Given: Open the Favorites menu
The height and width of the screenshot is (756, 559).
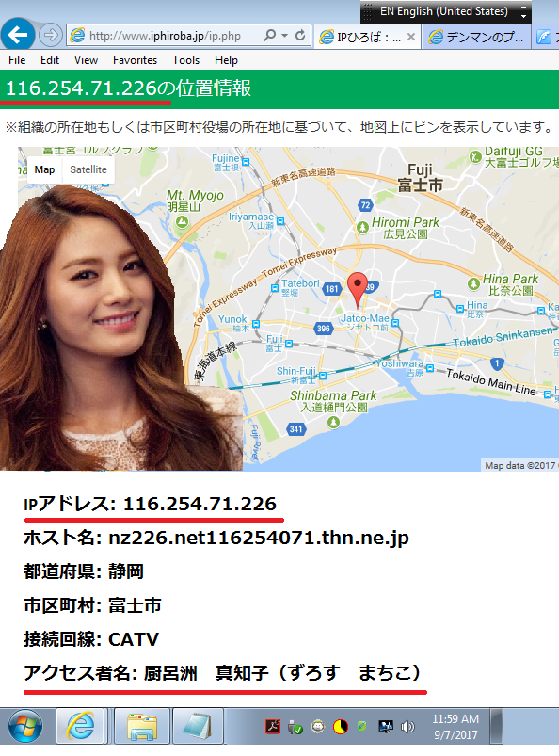Looking at the screenshot, I should [135, 60].
